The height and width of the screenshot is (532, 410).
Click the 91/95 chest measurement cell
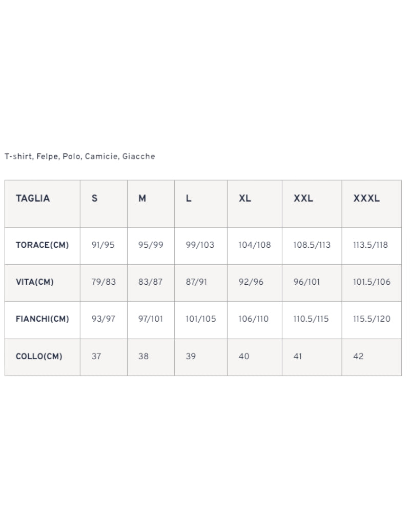point(103,245)
